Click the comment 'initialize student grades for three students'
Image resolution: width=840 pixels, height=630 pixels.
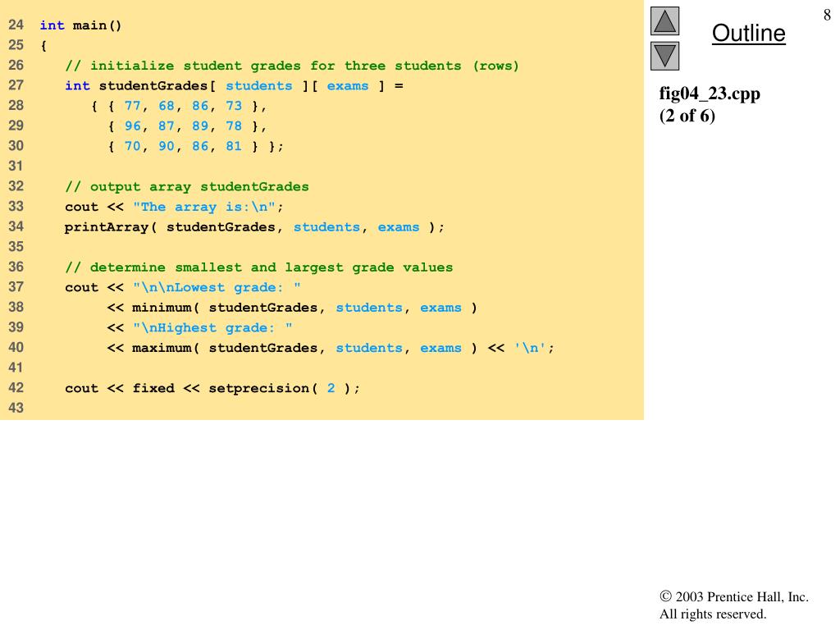[291, 66]
